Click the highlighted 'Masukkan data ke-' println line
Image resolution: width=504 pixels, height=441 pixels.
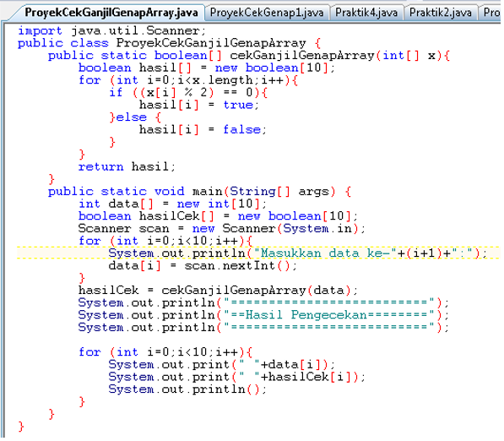(x=298, y=253)
